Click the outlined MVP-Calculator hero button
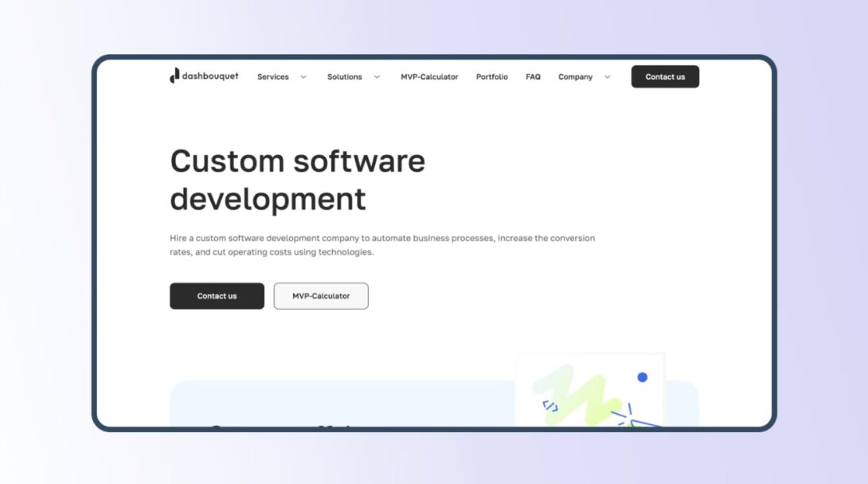Viewport: 868px width, 484px height. pyautogui.click(x=321, y=296)
